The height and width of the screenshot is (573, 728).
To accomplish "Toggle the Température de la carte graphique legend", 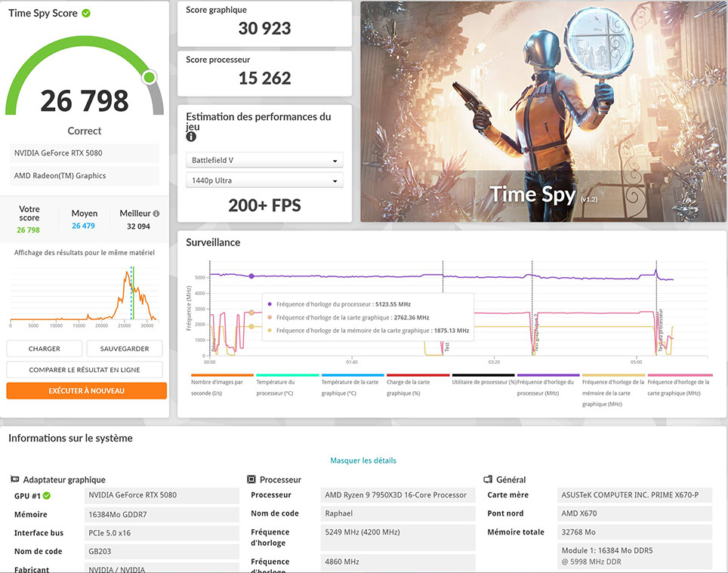I will coord(353,386).
